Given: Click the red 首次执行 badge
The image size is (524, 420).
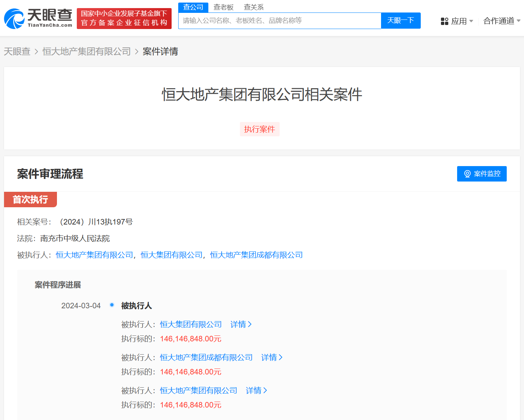Looking at the screenshot, I should [x=30, y=199].
